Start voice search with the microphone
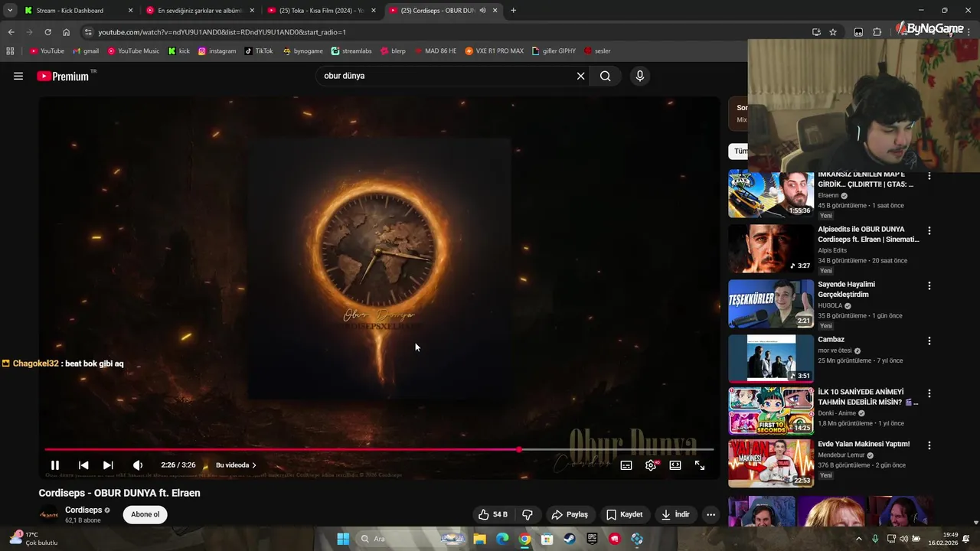 (x=640, y=76)
